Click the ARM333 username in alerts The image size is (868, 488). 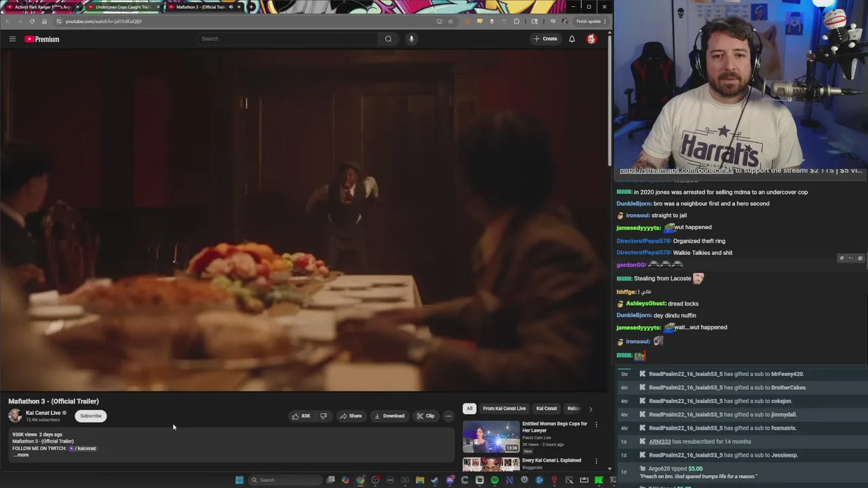660,441
